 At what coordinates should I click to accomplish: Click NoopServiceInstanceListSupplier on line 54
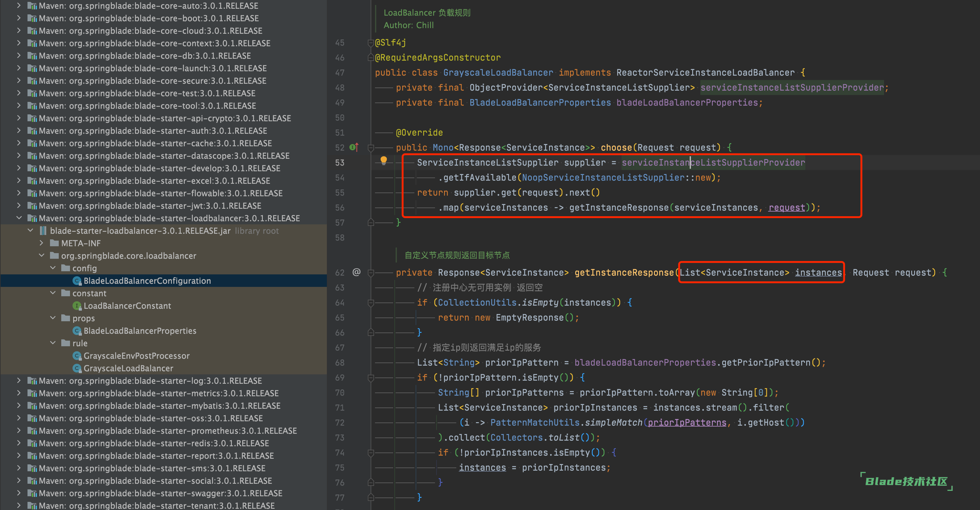(603, 177)
